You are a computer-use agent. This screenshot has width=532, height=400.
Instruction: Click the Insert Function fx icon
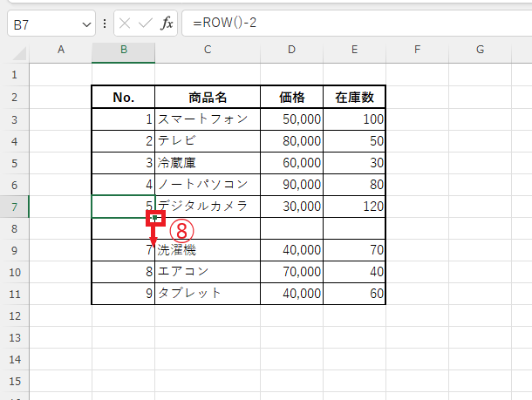click(x=167, y=24)
